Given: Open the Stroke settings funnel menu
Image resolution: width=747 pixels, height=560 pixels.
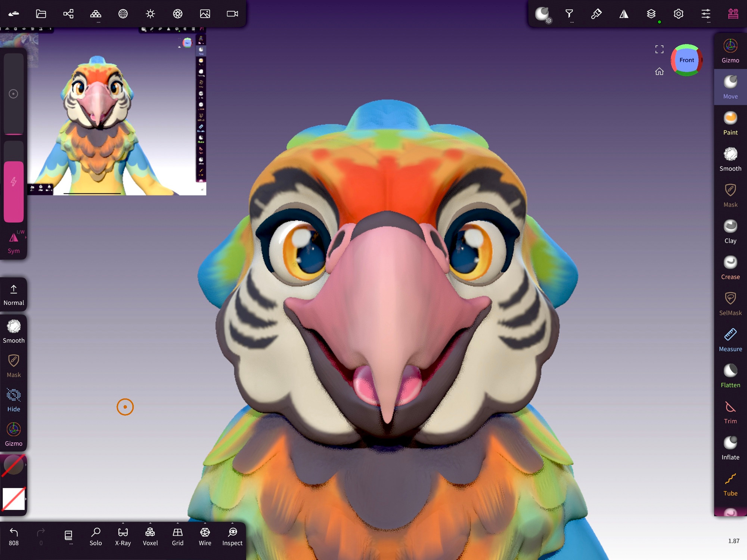Looking at the screenshot, I should [x=569, y=14].
